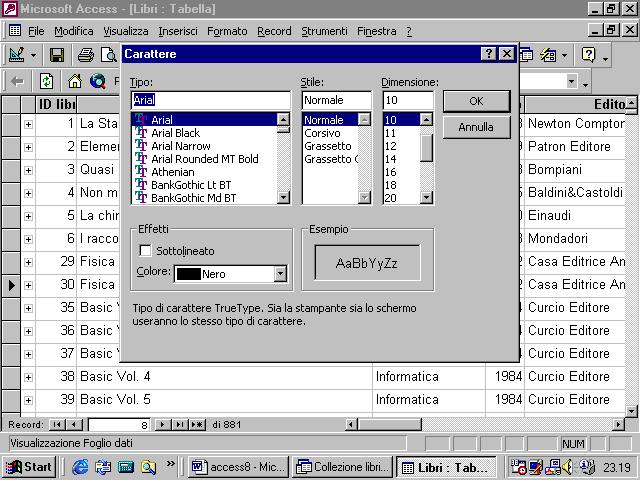Select Arial Narrow in font list
Screen dimensions: 640x480
[181, 146]
